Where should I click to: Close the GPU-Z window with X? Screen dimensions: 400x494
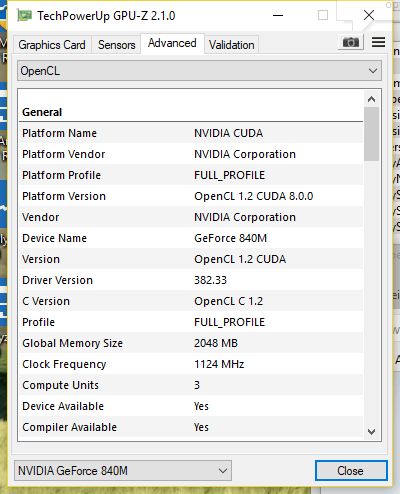click(369, 15)
